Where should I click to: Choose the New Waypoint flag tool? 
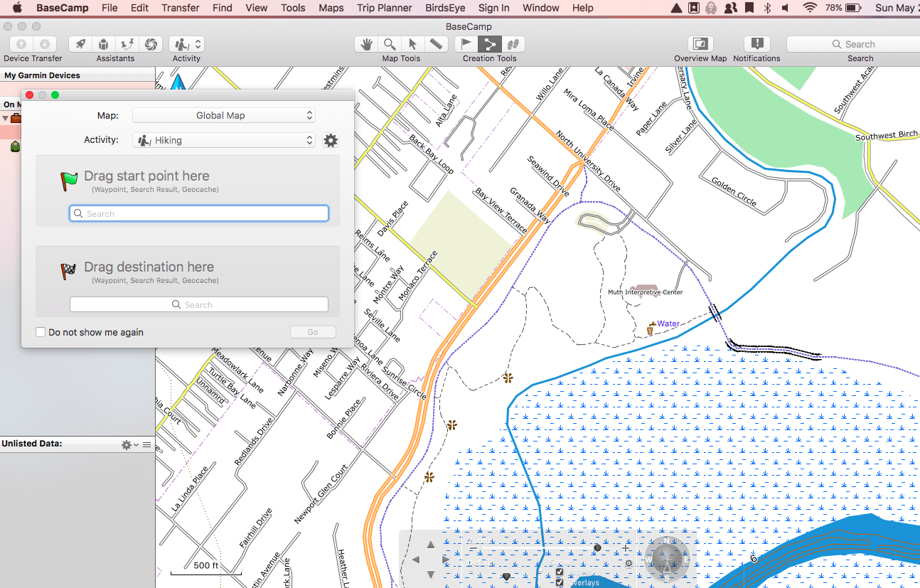[x=466, y=44]
